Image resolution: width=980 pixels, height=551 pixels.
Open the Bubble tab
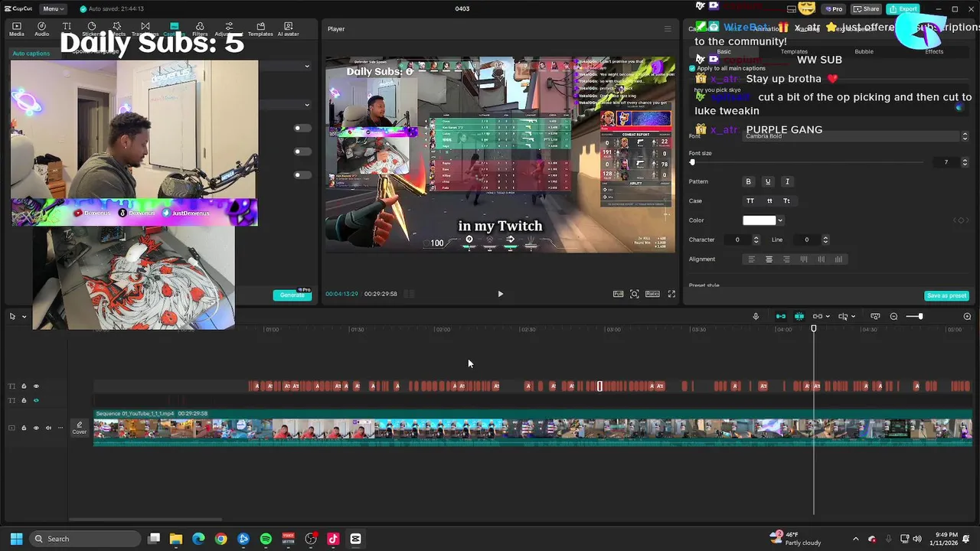[x=864, y=51]
